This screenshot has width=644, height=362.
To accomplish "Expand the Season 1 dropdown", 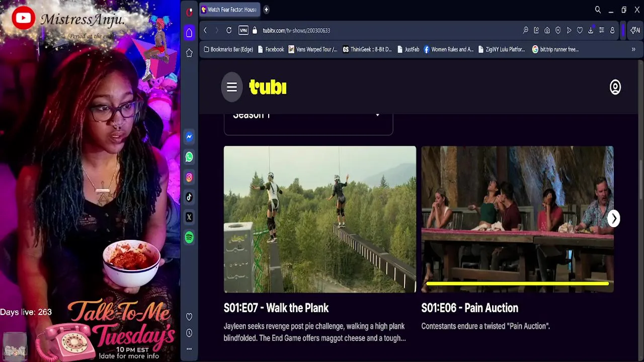I will [x=308, y=123].
